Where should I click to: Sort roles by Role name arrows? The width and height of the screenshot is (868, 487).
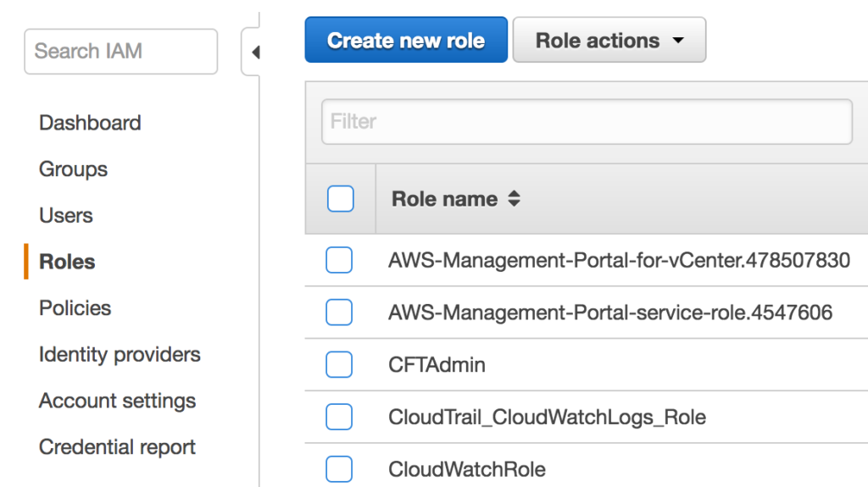(514, 200)
